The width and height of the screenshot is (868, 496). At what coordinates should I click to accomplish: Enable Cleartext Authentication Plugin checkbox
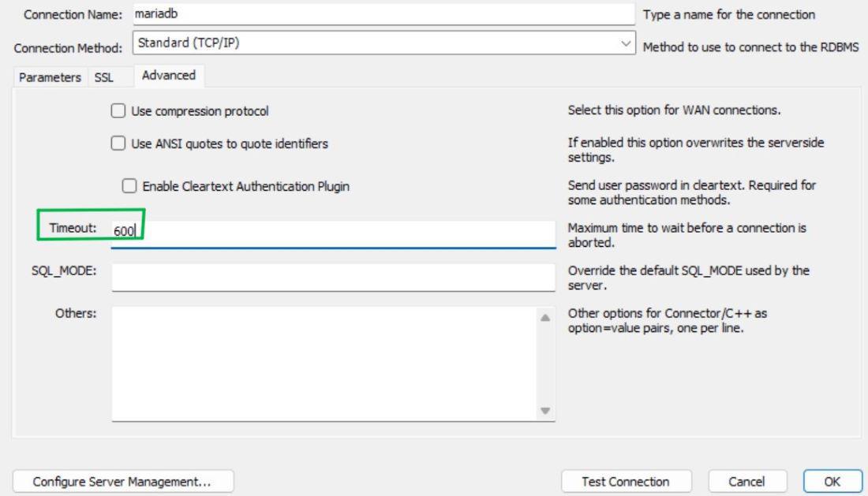pos(129,186)
